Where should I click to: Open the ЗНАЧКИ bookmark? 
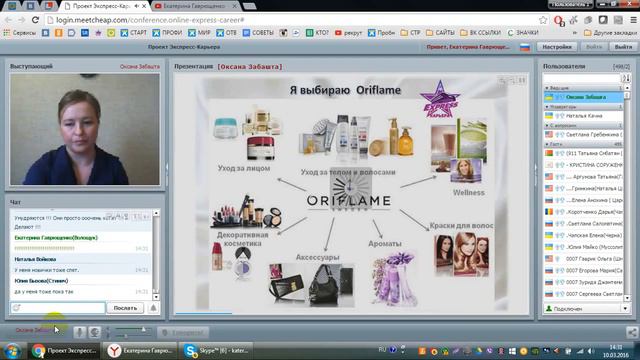pos(523,33)
